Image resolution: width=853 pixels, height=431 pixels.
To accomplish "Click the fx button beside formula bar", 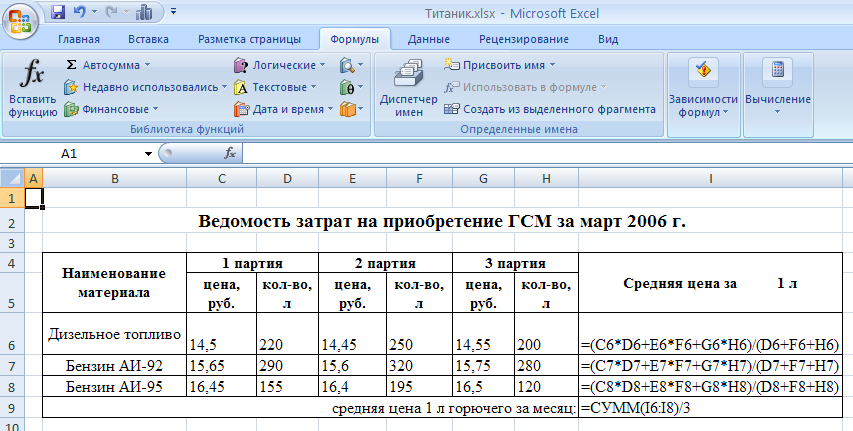I will [x=230, y=154].
